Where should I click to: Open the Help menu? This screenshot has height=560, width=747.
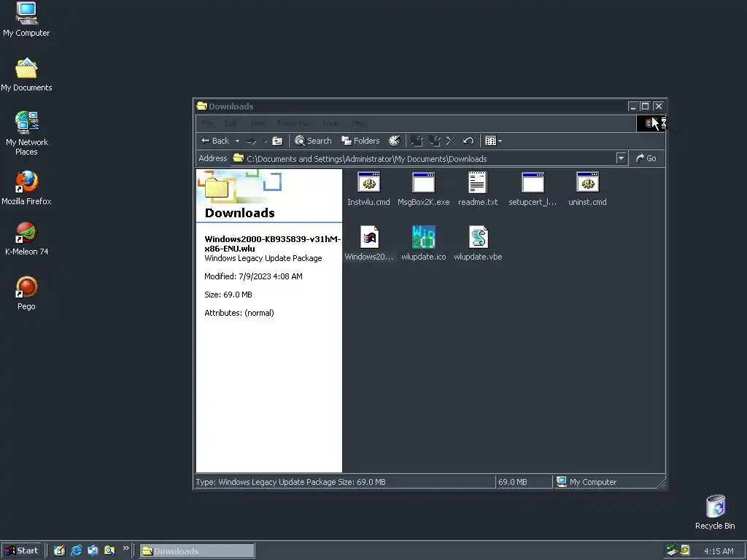coord(360,123)
